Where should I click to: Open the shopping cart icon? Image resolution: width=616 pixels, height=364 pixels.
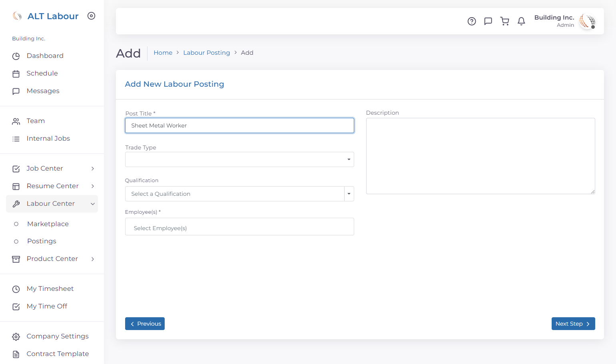click(x=505, y=21)
